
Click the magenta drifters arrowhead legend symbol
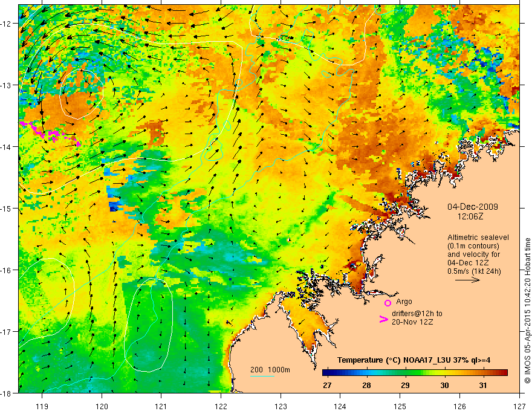click(383, 319)
